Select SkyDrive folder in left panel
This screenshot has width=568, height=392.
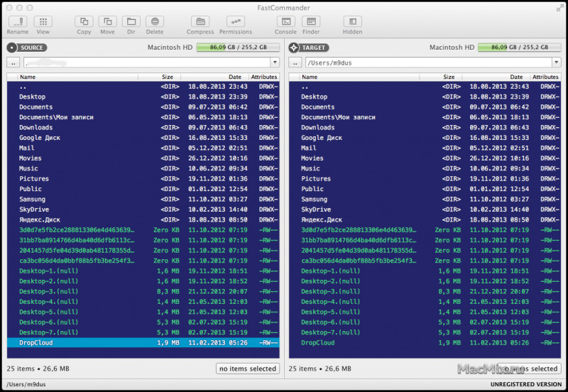[x=143, y=209]
